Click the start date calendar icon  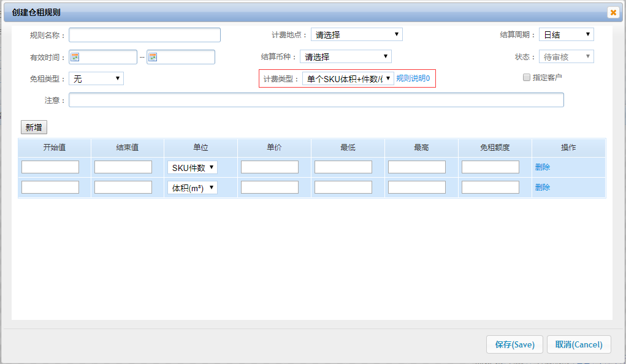click(x=75, y=57)
